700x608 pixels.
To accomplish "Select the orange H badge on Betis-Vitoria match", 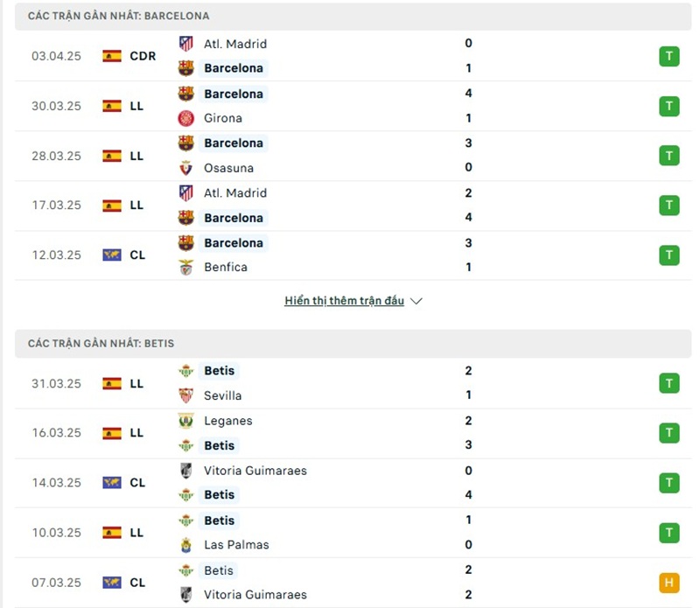I will tap(669, 582).
